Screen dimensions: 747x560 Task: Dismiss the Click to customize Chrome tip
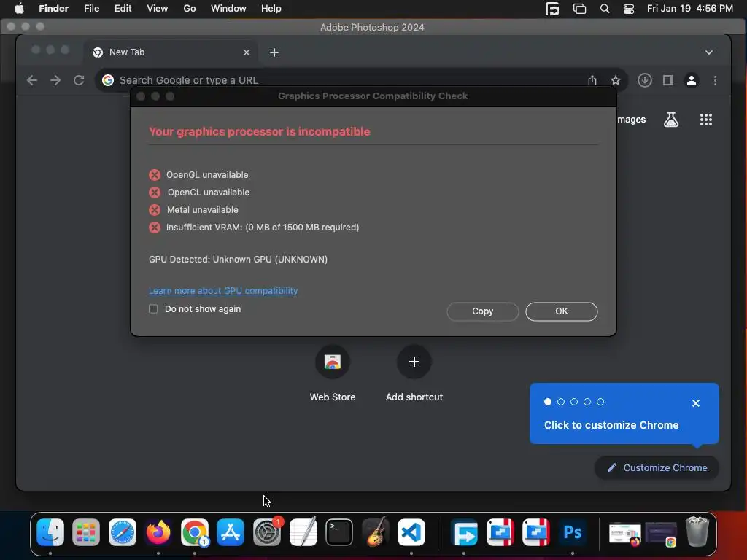click(x=695, y=403)
